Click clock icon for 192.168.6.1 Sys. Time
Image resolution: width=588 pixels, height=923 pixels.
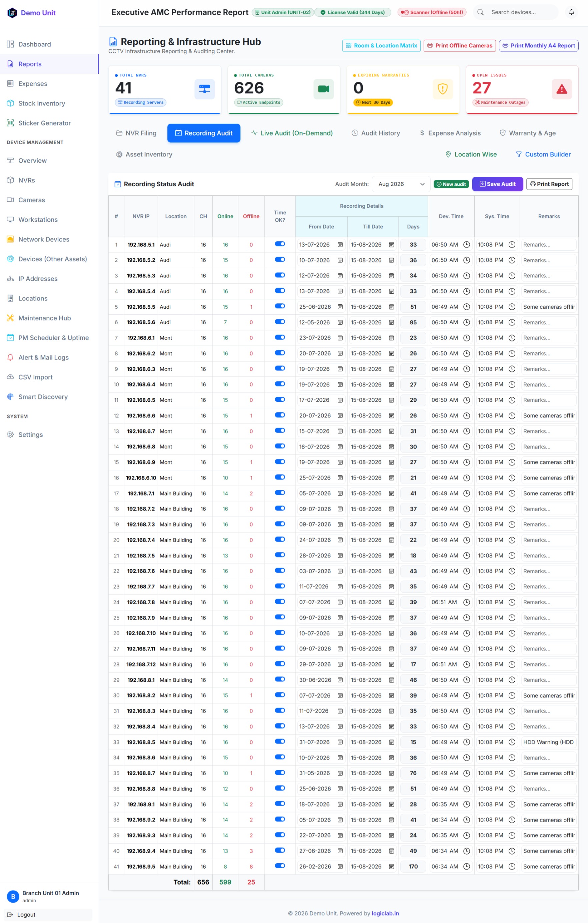512,338
